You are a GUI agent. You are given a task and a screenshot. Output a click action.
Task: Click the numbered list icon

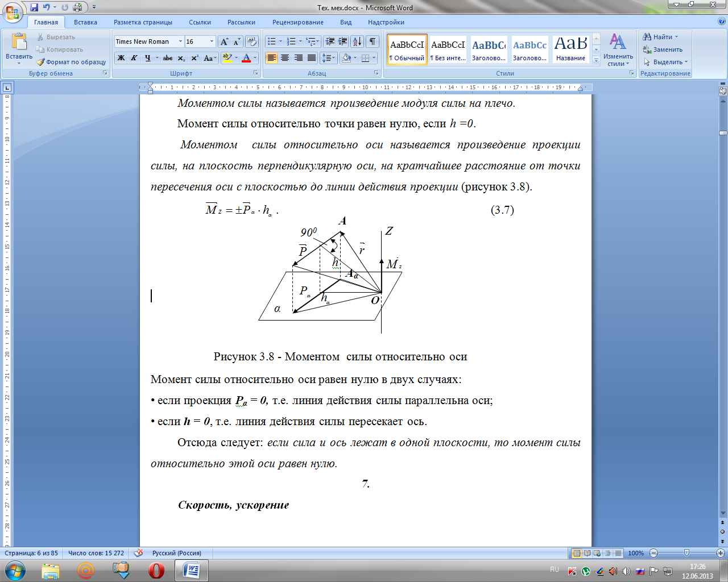click(291, 41)
